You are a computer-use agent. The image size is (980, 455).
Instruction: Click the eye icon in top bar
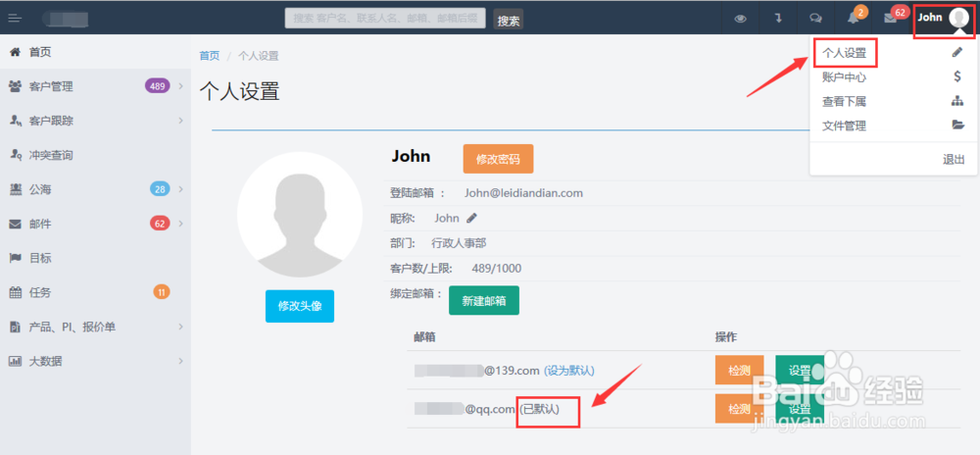point(741,18)
